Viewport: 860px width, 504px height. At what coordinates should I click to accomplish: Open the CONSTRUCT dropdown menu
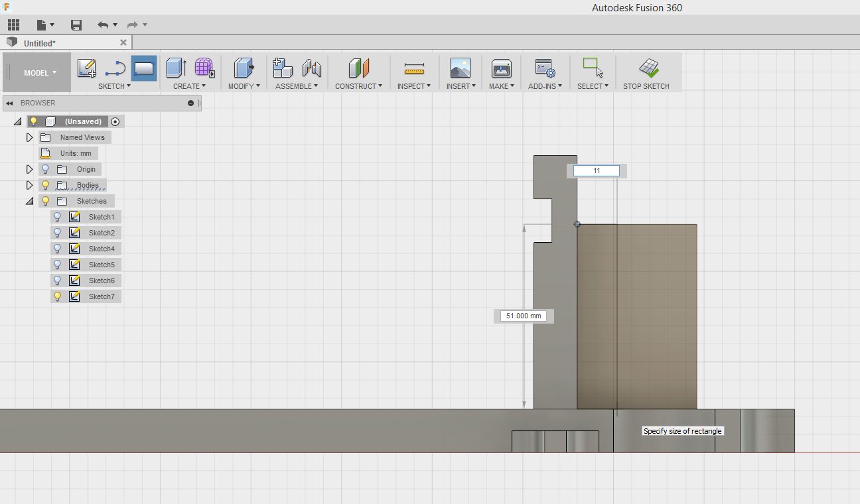pos(358,86)
